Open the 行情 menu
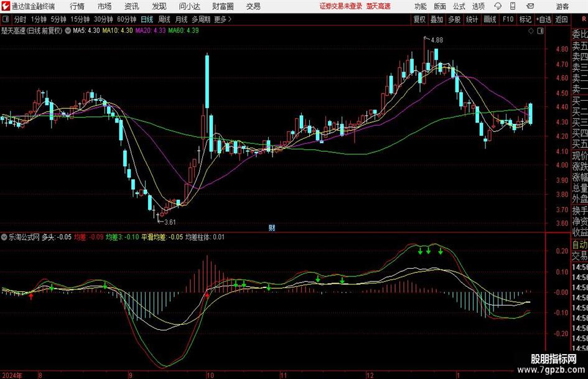Viewport: 588px width, 379px height. click(x=77, y=6)
